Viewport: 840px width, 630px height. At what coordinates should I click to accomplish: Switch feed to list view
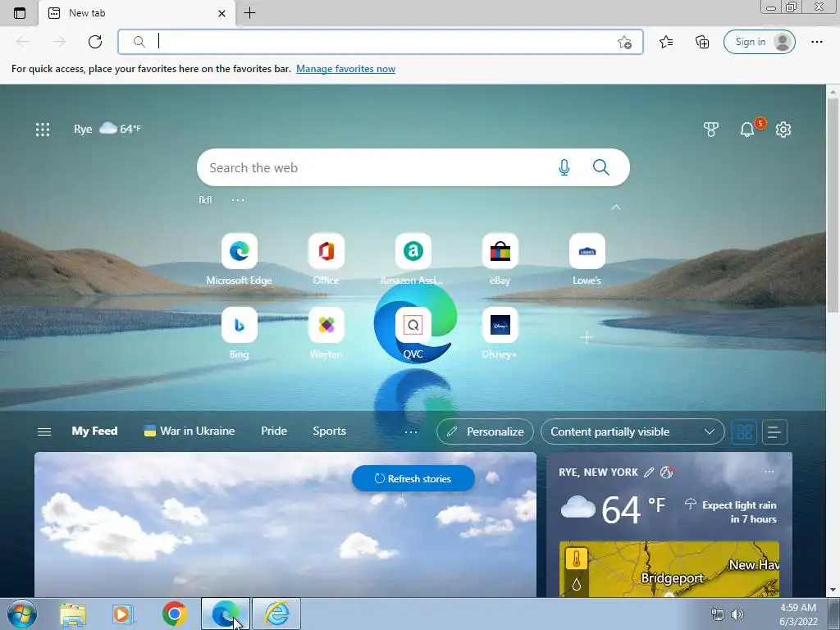(774, 431)
